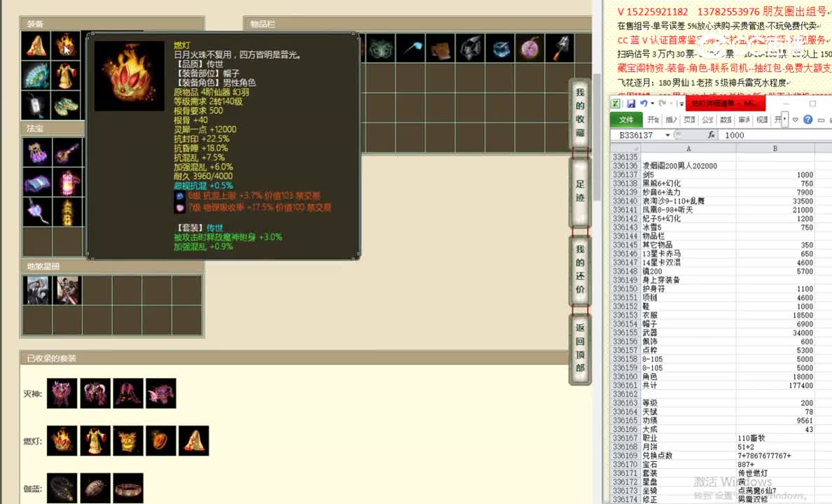Select the first purple 灭神 set item icon
Viewport: 832px width, 504px height.
[x=62, y=393]
